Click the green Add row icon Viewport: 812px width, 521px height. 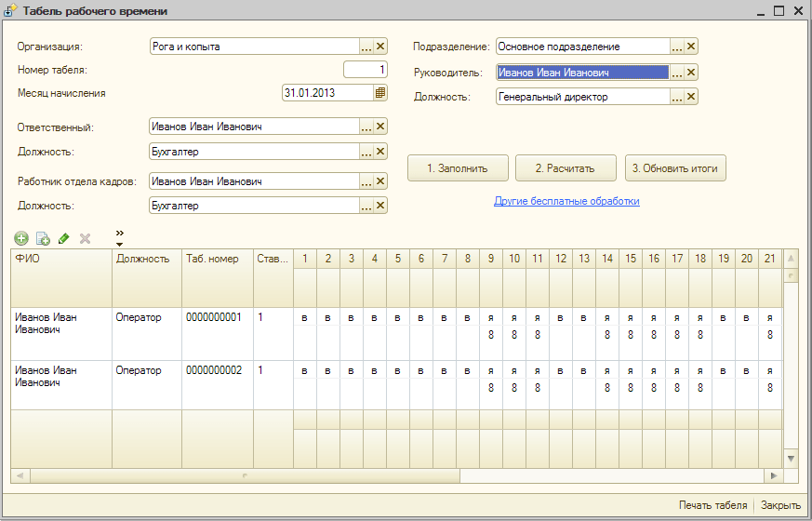pos(21,239)
